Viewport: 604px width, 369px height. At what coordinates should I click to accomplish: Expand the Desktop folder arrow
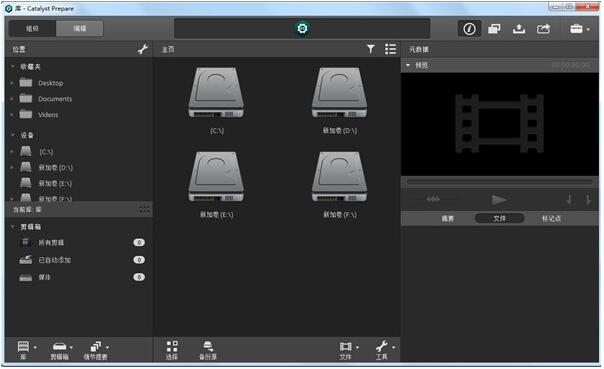12,83
